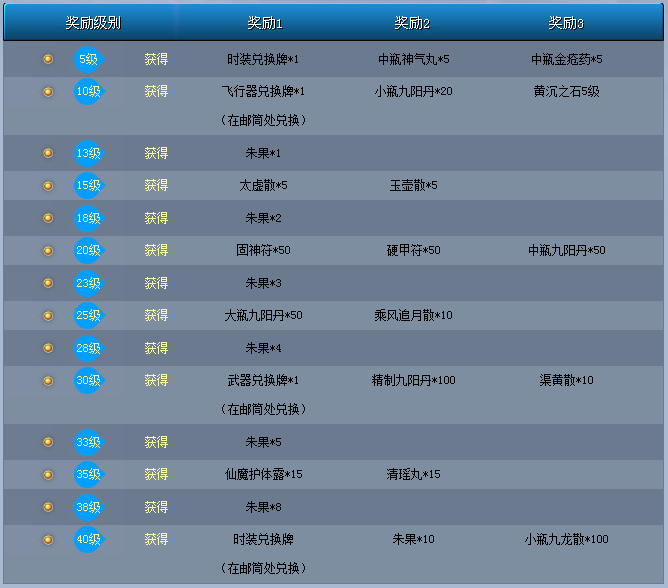668x588 pixels.
Task: Select the orange bullet beside 38级
Action: [x=47, y=507]
